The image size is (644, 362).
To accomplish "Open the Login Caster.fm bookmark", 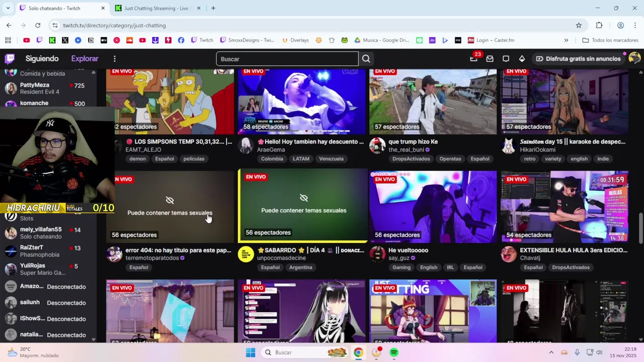I will pos(491,40).
